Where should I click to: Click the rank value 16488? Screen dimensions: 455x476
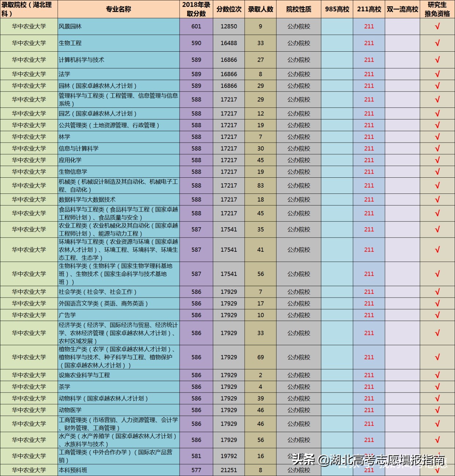click(x=229, y=43)
